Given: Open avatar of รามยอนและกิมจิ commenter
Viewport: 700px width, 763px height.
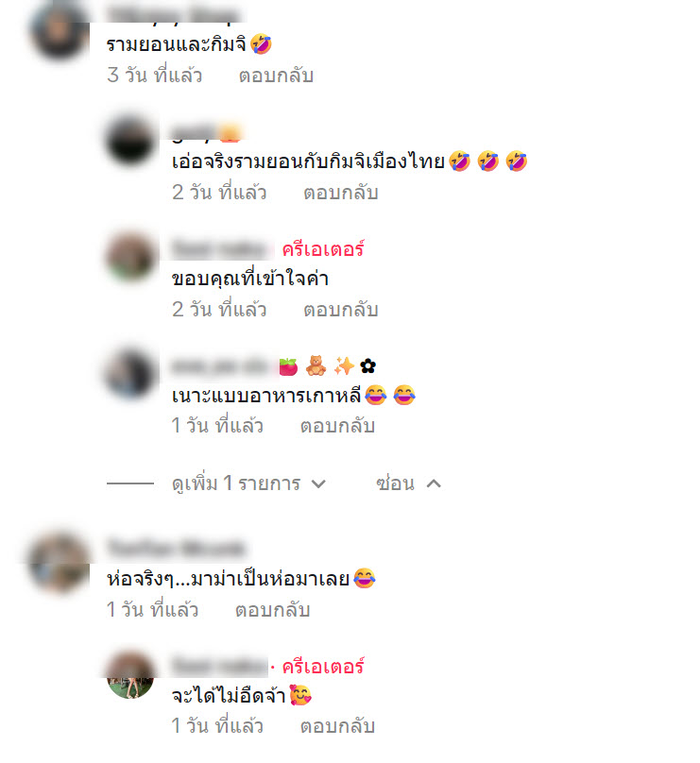Looking at the screenshot, I should tap(60, 30).
